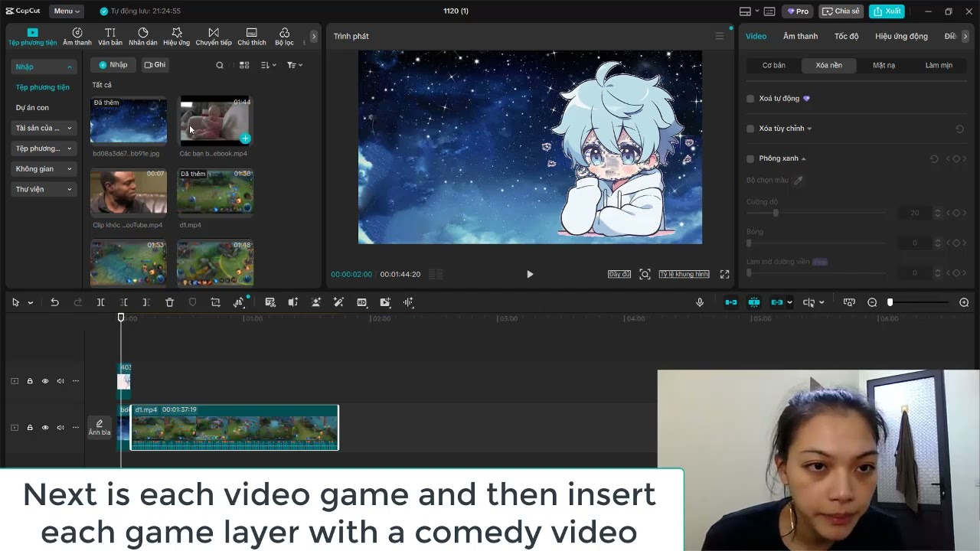Enter fullscreen preview
Image resolution: width=980 pixels, height=551 pixels.
(x=724, y=274)
